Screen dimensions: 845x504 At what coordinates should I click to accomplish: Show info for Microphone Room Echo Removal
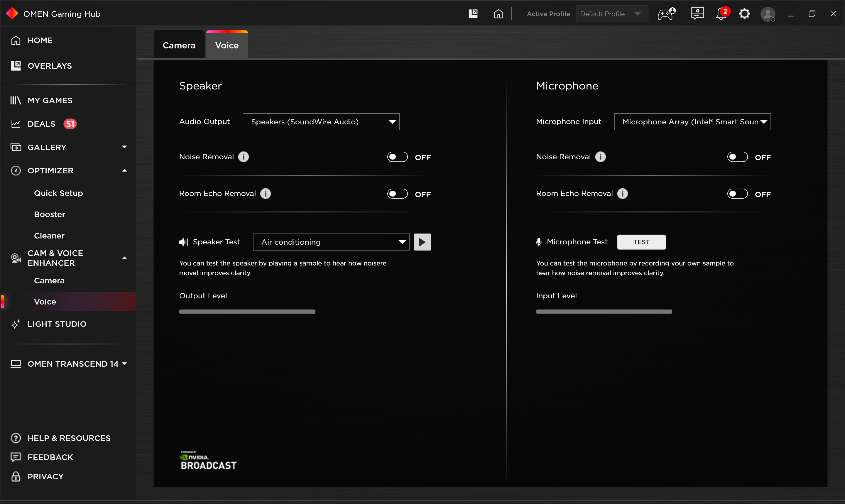pyautogui.click(x=623, y=194)
